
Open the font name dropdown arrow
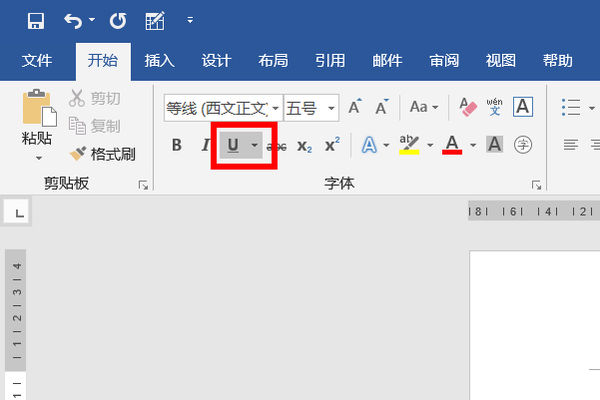(x=276, y=108)
